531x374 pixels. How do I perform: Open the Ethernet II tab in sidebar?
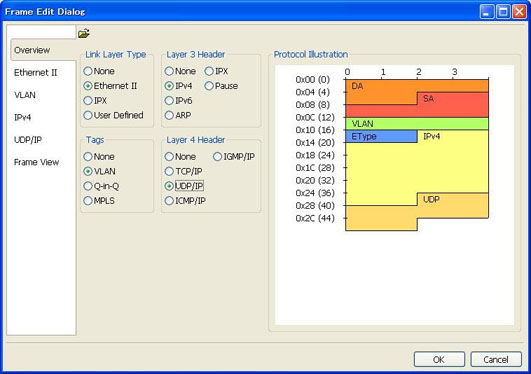36,72
